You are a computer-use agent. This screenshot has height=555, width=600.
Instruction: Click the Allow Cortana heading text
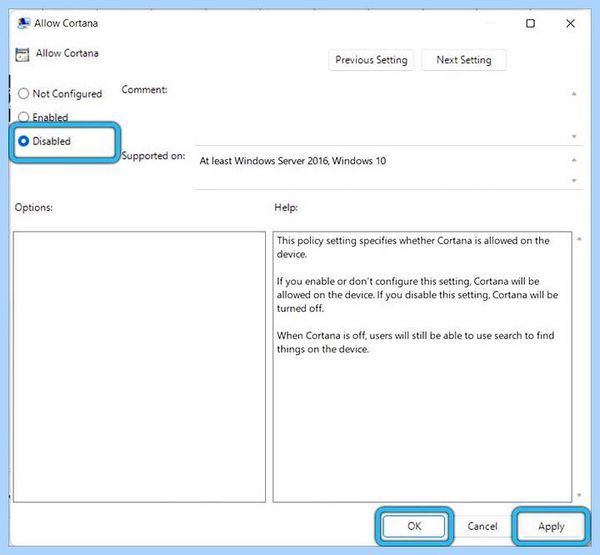[67, 53]
